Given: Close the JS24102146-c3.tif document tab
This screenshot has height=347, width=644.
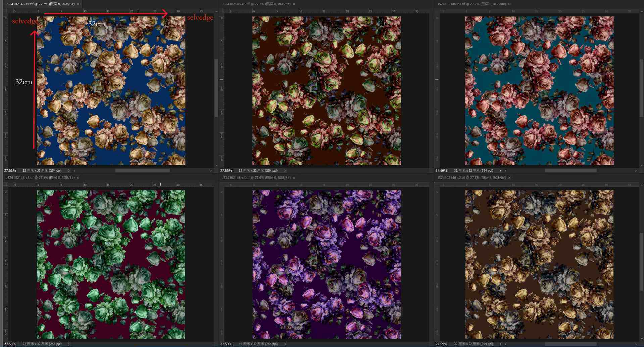Looking at the screenshot, I should point(509,4).
